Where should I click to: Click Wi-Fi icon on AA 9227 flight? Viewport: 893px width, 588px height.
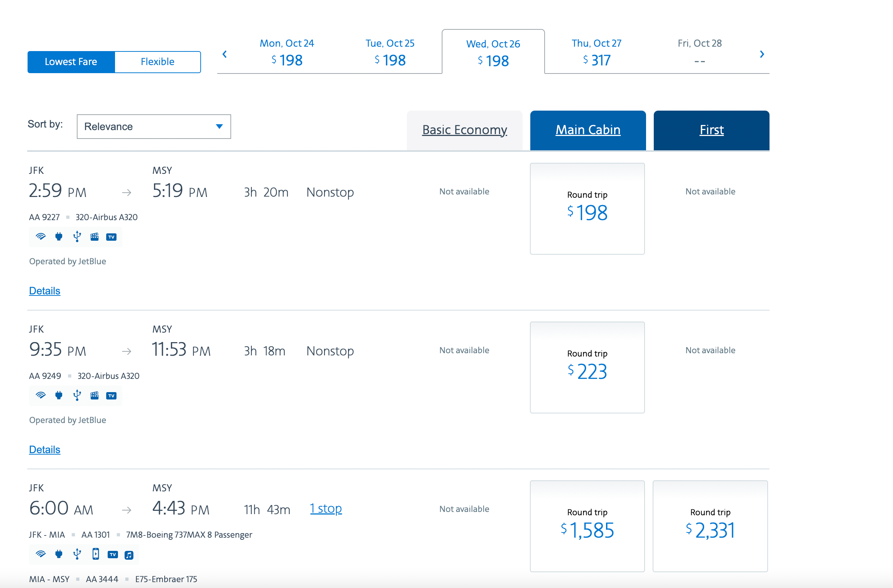pyautogui.click(x=40, y=236)
